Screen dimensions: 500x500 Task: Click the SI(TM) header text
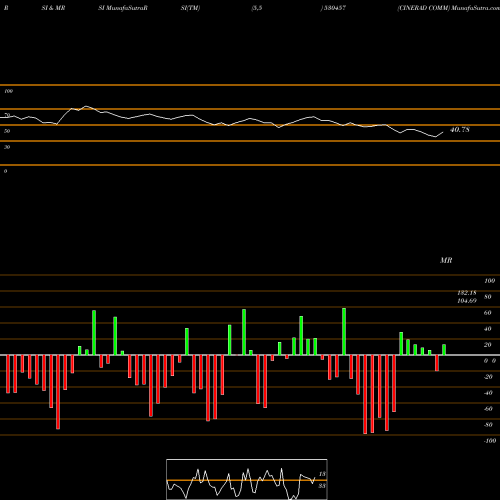pyautogui.click(x=190, y=8)
